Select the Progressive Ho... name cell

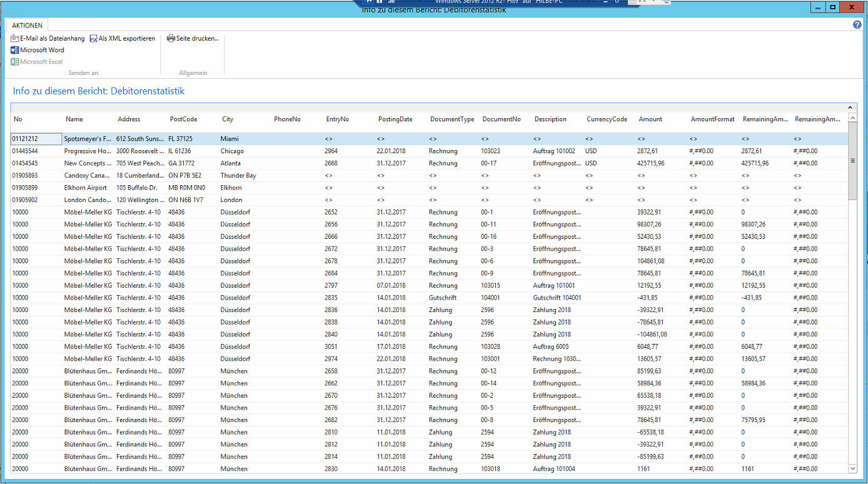[88, 151]
